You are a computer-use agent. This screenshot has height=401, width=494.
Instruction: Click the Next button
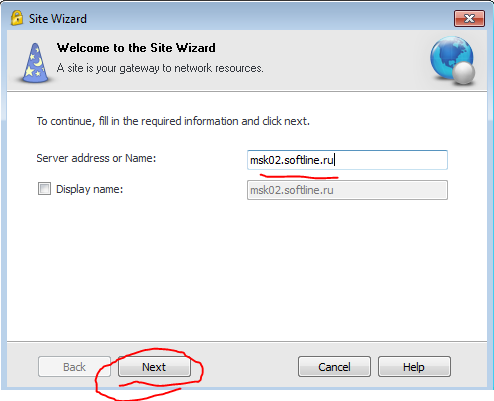pyautogui.click(x=154, y=367)
